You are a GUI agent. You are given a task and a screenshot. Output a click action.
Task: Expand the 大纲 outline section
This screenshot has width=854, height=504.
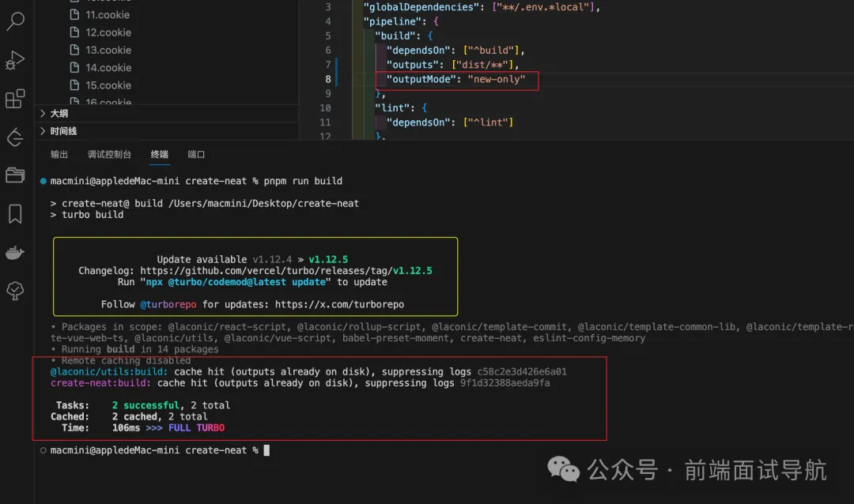(59, 114)
